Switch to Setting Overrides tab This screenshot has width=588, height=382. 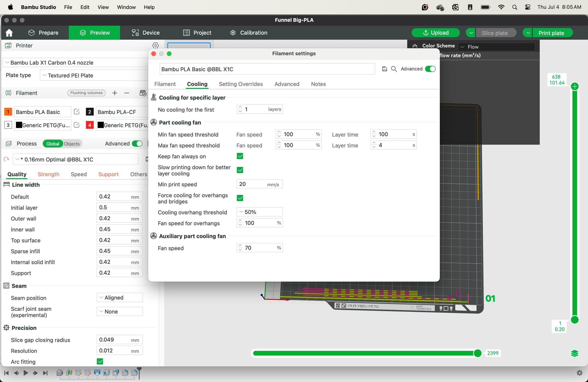[x=241, y=84]
